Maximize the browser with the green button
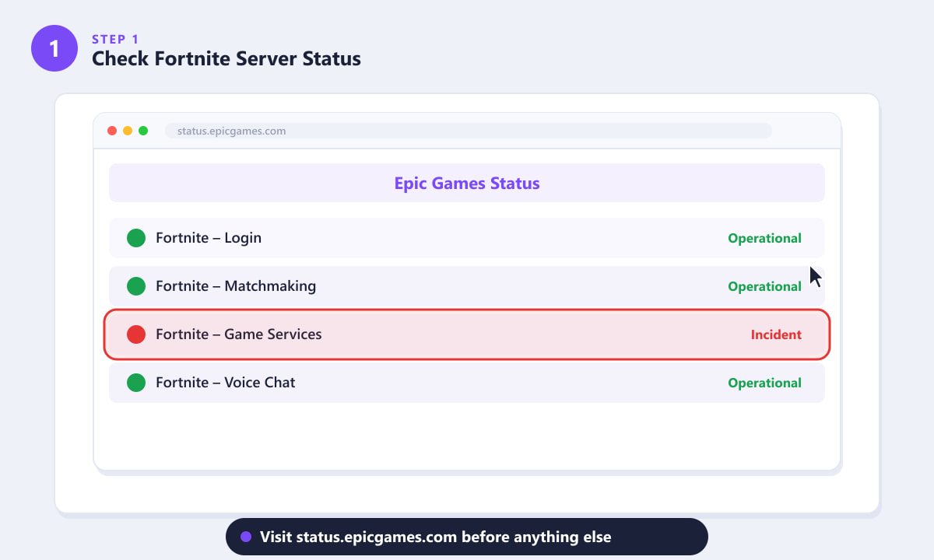Viewport: 934px width, 560px height. [x=143, y=131]
